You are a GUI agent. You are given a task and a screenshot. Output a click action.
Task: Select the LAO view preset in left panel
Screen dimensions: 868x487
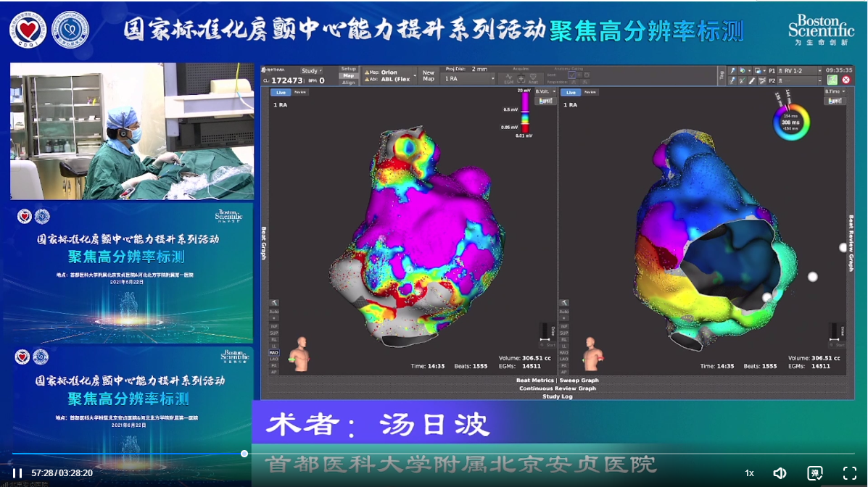274,359
